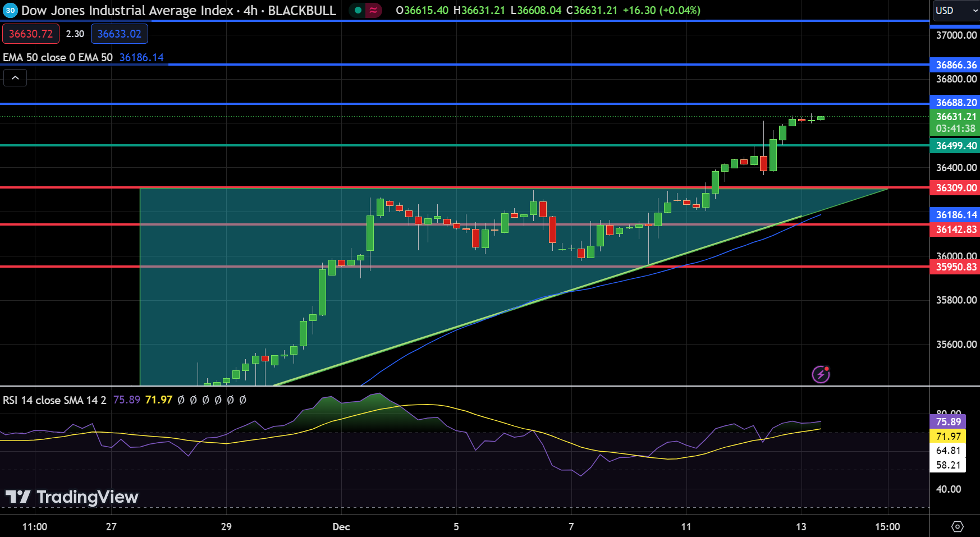Click the 11:00 label on time axis

(34, 527)
